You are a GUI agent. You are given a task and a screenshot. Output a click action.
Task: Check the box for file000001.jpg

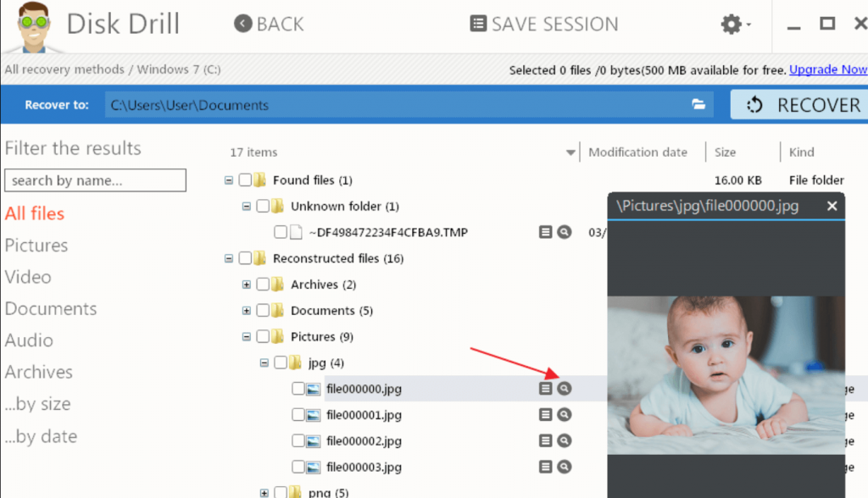click(298, 414)
